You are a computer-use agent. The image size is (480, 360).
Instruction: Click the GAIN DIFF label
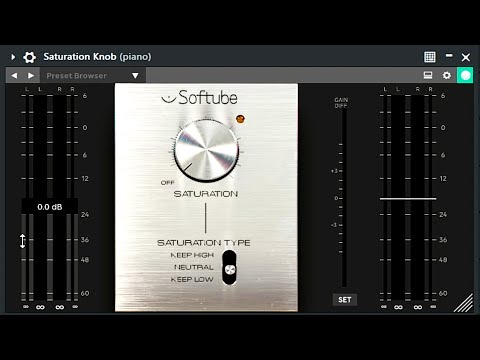pyautogui.click(x=341, y=103)
